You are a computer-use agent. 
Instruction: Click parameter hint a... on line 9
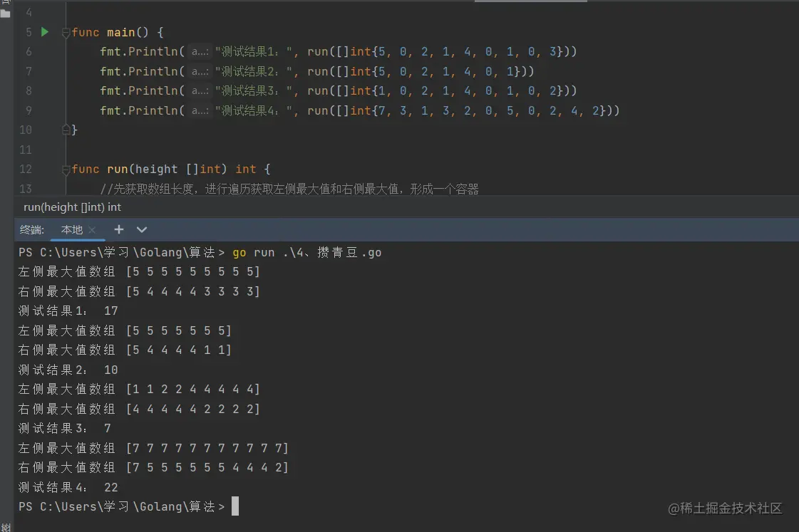tap(200, 110)
